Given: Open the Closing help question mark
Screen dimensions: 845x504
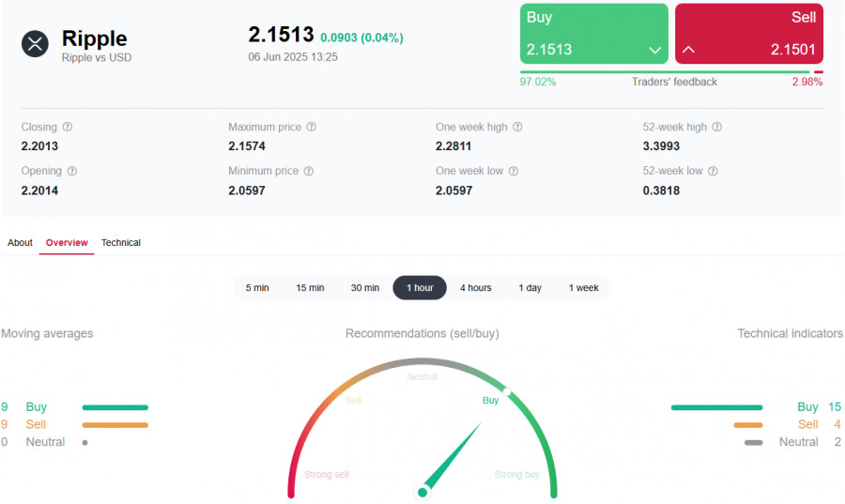Looking at the screenshot, I should (x=68, y=127).
